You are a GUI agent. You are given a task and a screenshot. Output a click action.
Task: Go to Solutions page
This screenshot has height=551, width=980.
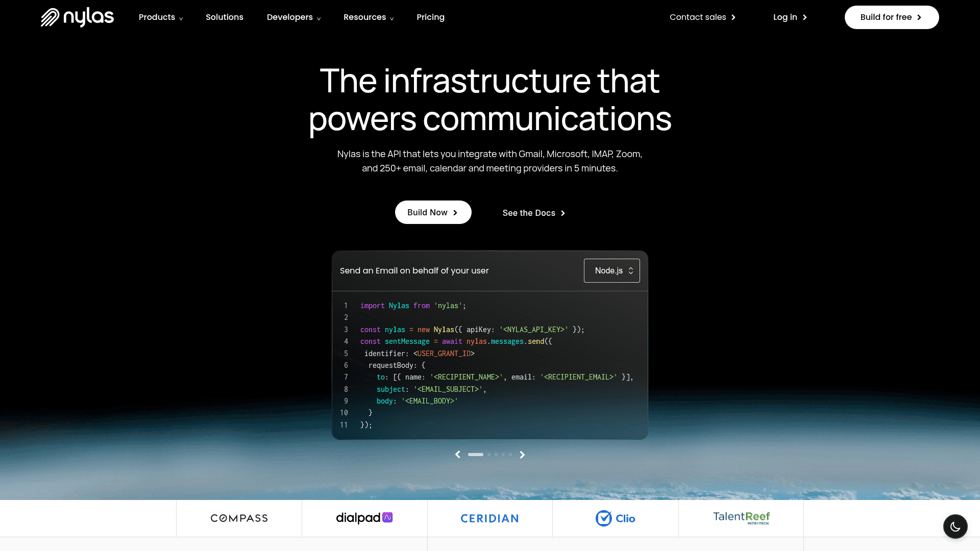[x=225, y=17]
